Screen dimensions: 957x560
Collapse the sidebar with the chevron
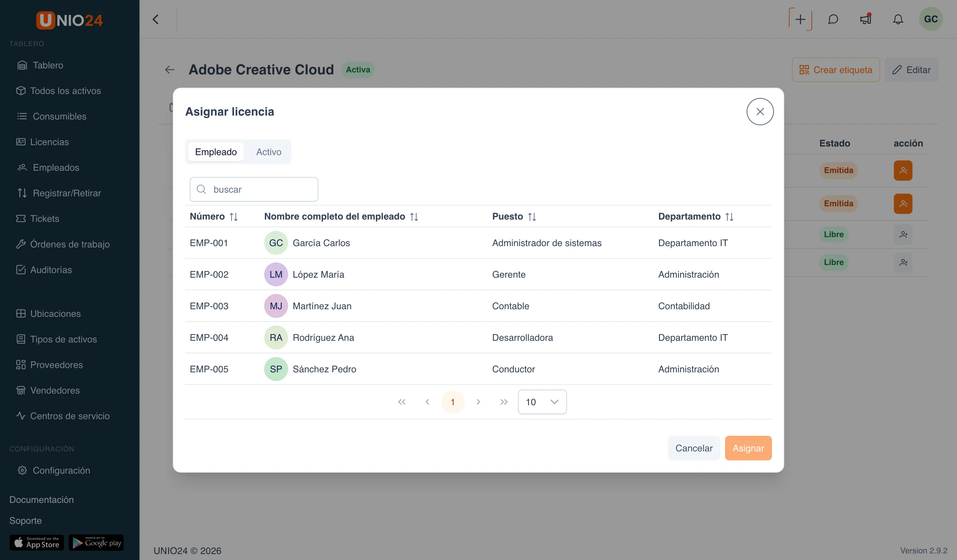[x=155, y=19]
